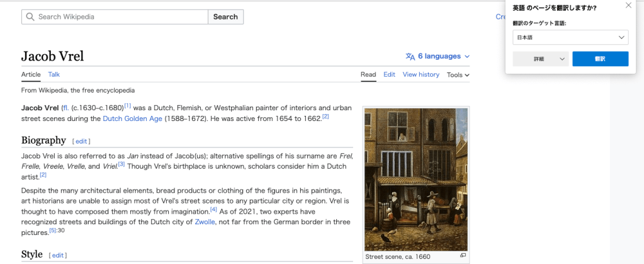The height and width of the screenshot is (264, 644).
Task: Select the Read tab
Action: click(x=368, y=74)
